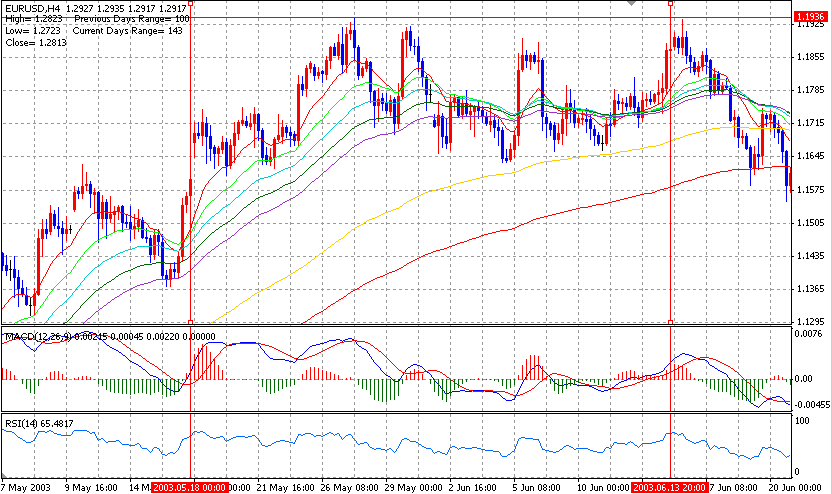
Task: Click the 100 level on RSI scale
Action: coord(803,421)
